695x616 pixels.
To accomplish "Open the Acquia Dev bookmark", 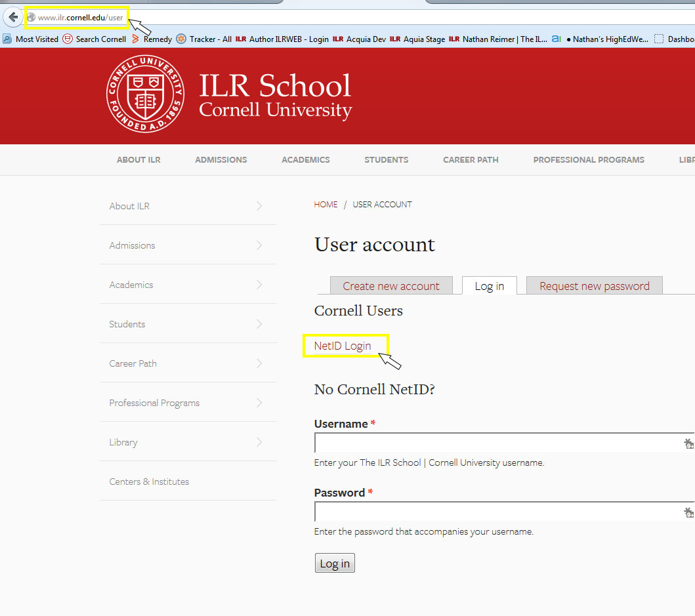I will click(359, 39).
